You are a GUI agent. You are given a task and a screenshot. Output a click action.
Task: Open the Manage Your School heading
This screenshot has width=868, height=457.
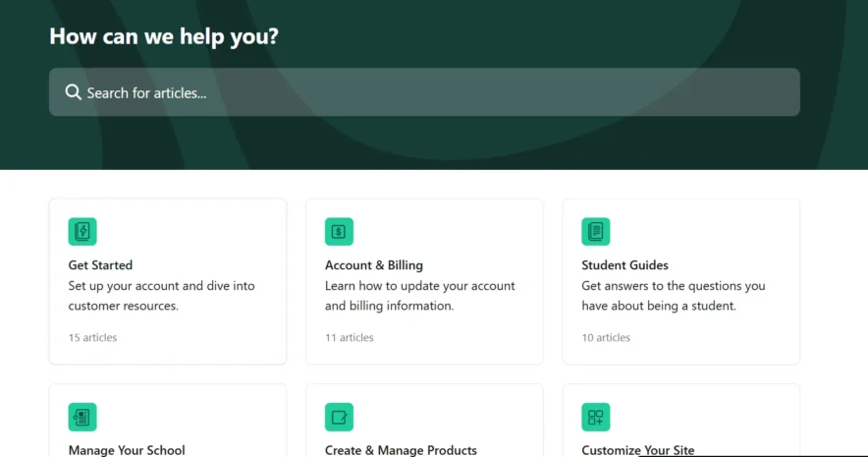tap(126, 450)
